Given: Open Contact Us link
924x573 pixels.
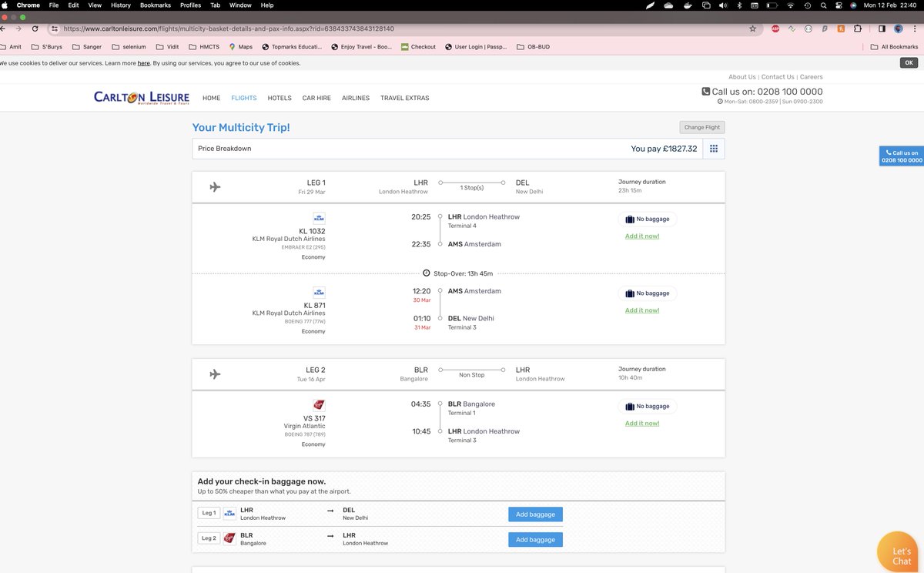Looking at the screenshot, I should 778,77.
